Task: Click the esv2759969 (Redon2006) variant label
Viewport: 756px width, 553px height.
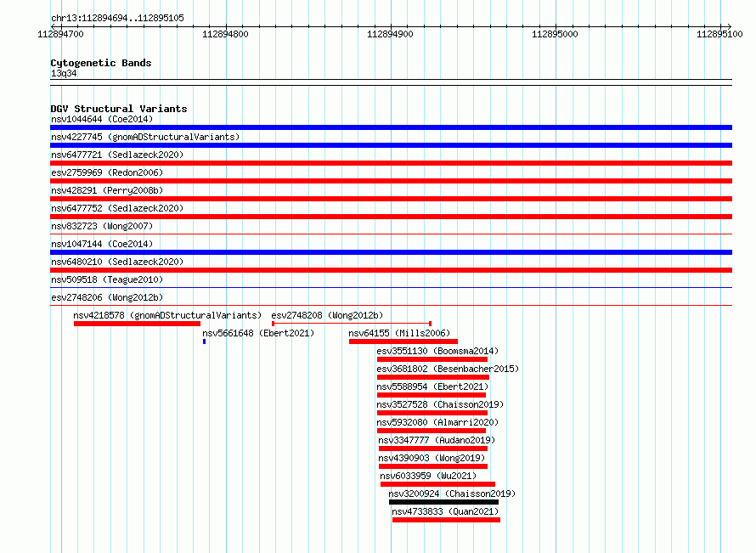Action: pyautogui.click(x=107, y=172)
